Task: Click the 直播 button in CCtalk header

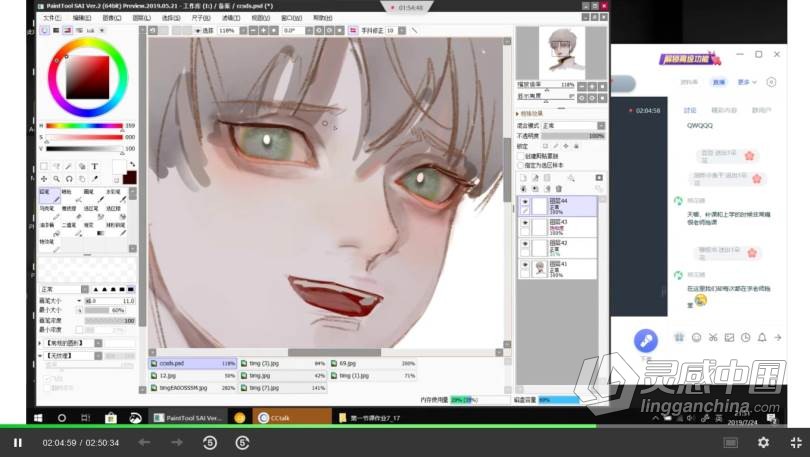Action: pos(719,82)
